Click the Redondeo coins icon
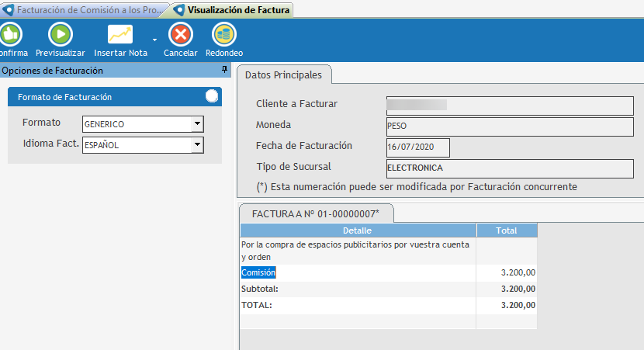The height and width of the screenshot is (350, 644). point(224,35)
